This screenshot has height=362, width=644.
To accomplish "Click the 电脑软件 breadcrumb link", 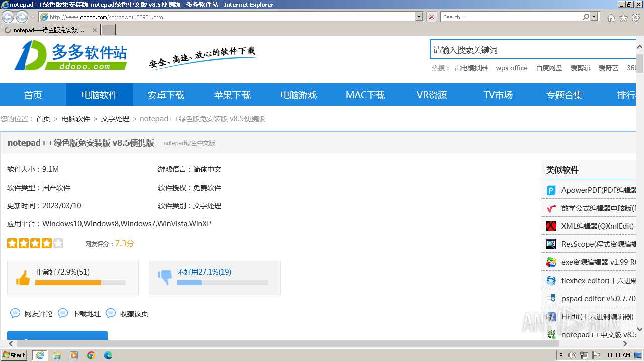I will pyautogui.click(x=75, y=119).
